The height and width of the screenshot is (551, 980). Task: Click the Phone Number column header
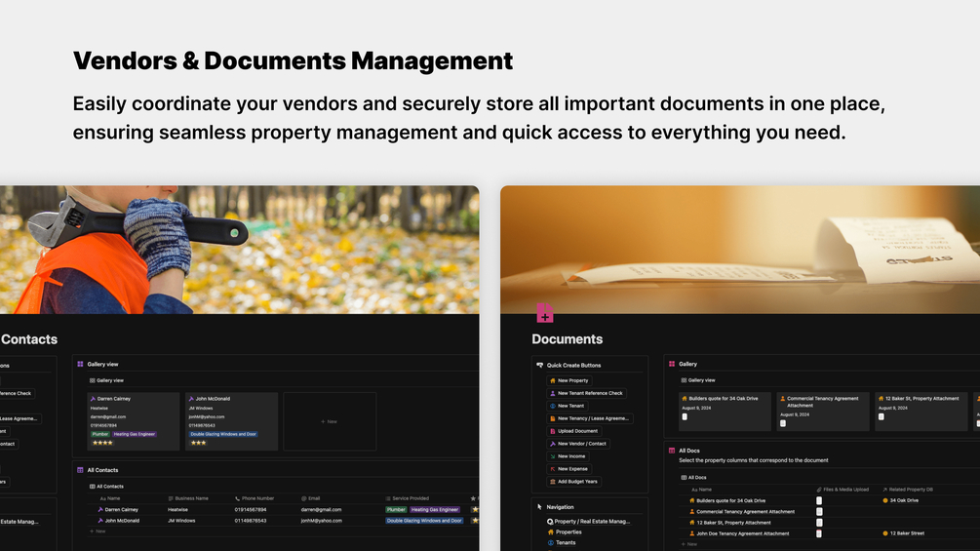click(255, 498)
